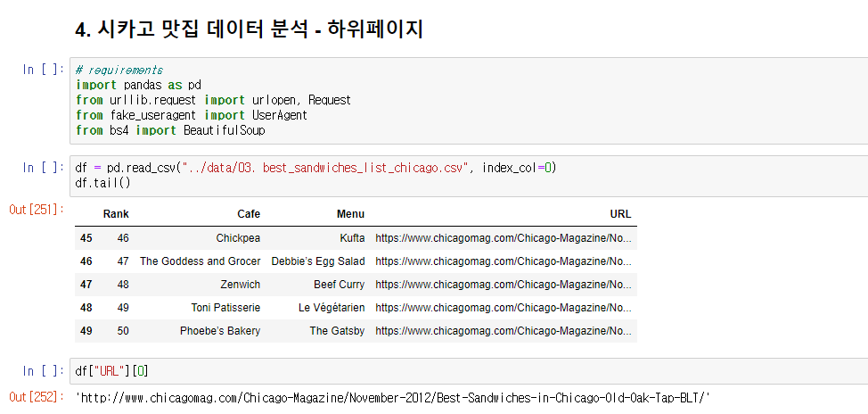This screenshot has height=414, width=868.
Task: Click the 'URL' column header
Action: coord(620,214)
